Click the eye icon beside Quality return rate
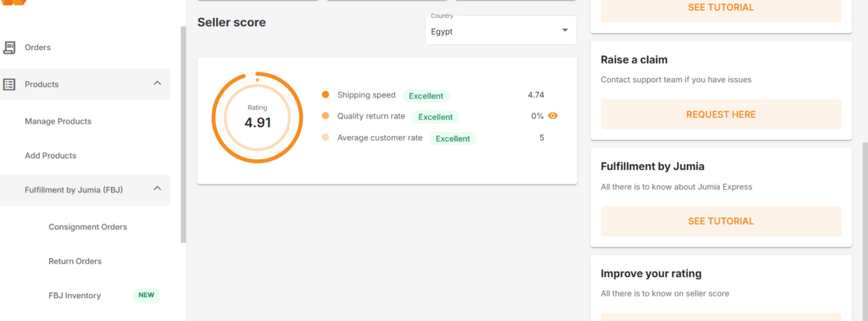This screenshot has height=321, width=868. (553, 116)
